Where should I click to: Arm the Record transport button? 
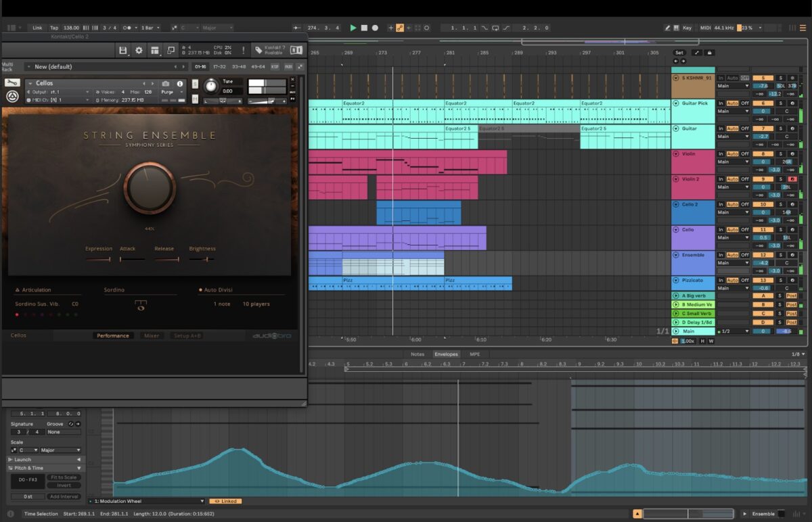click(375, 28)
